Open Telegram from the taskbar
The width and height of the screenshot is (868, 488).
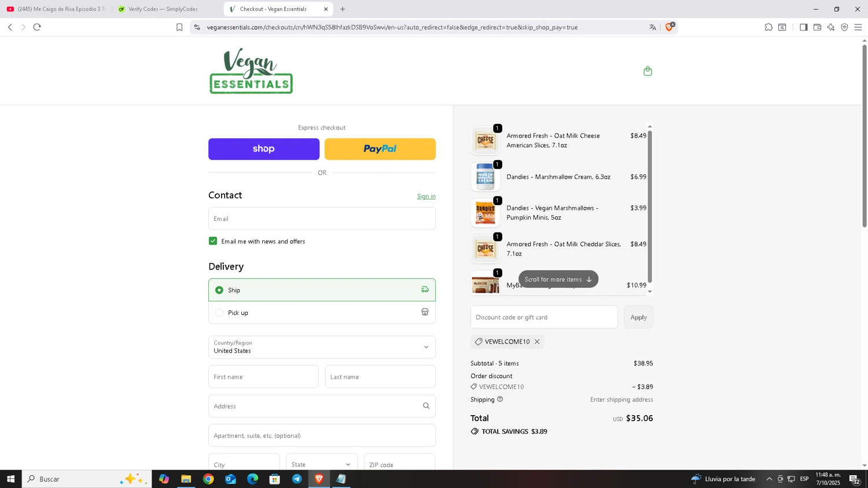coord(297,479)
